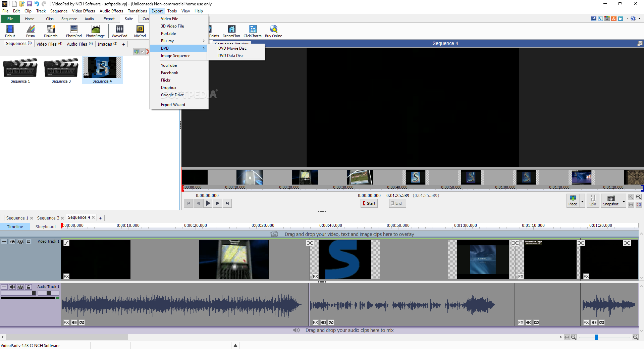Click the Split clip tool
Image resolution: width=644 pixels, height=349 pixels.
click(x=593, y=201)
